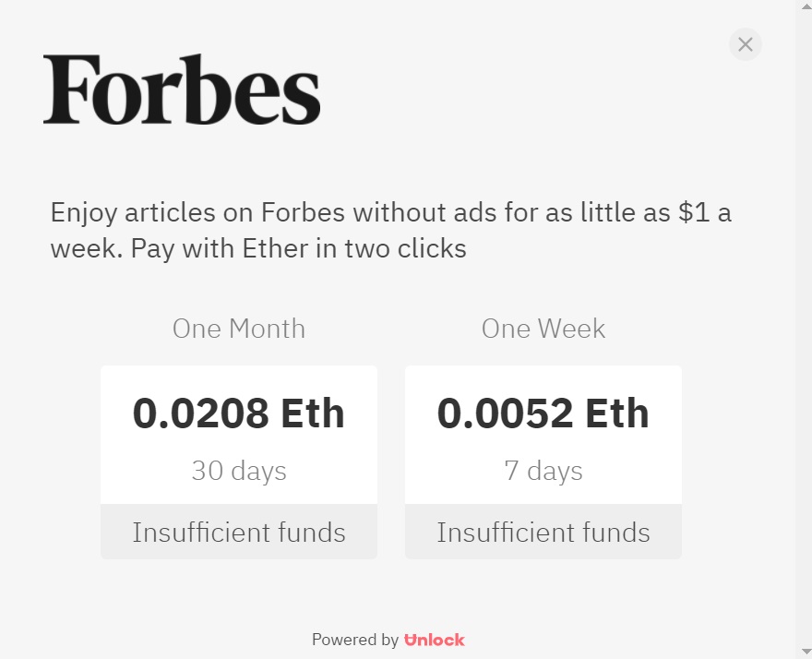Click "without ads" in the description

click(424, 212)
